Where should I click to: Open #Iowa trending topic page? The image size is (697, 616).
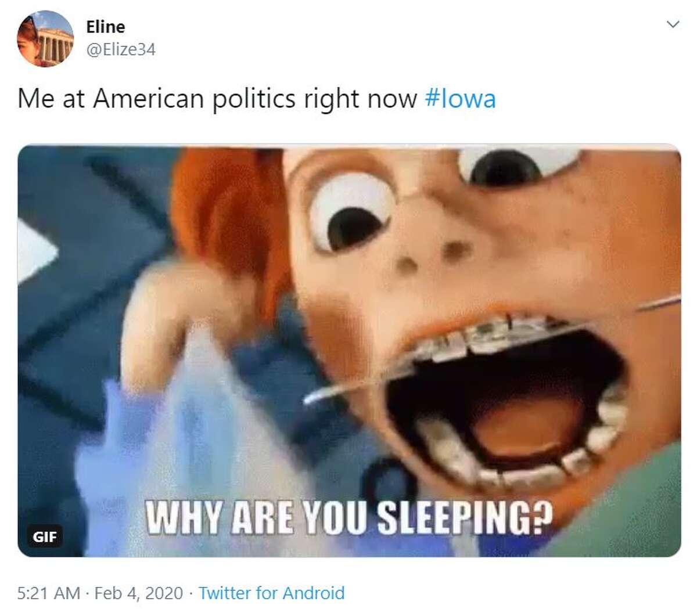point(462,99)
